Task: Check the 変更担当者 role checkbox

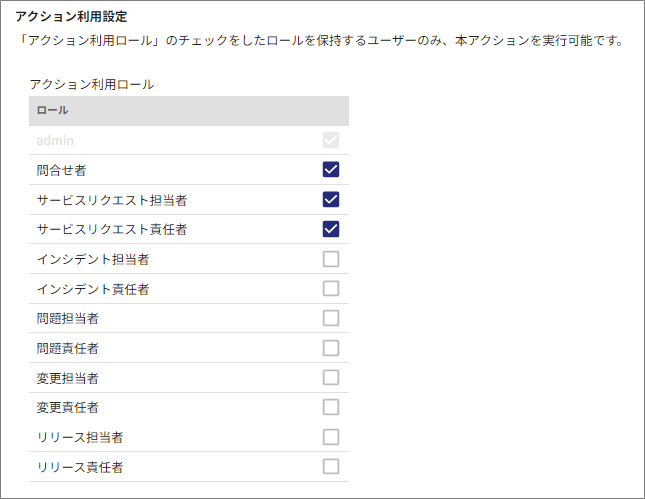Action: [x=331, y=377]
